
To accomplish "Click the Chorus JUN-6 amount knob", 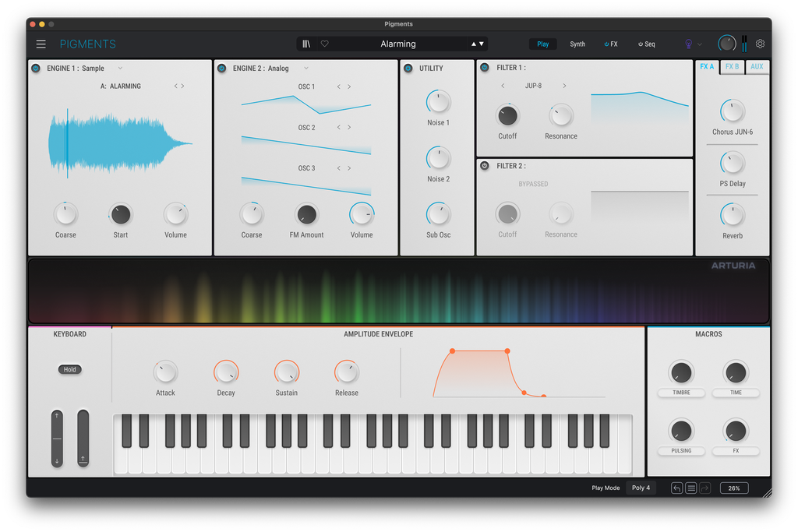I will tap(733, 111).
